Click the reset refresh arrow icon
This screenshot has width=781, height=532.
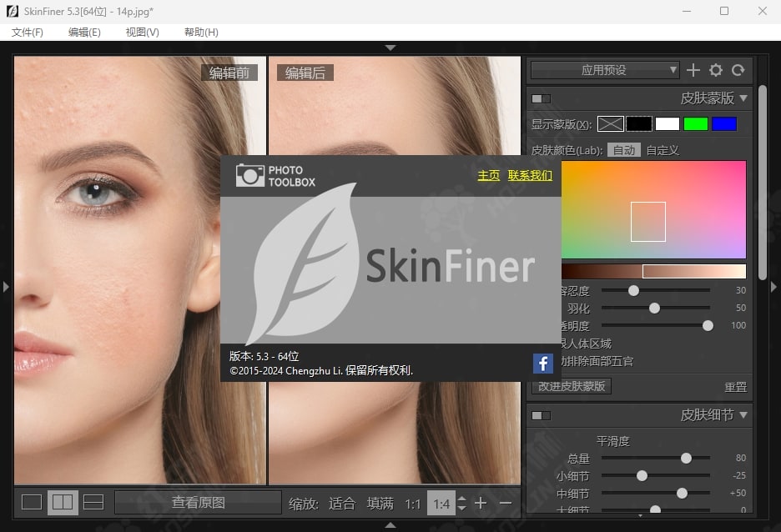pos(738,71)
